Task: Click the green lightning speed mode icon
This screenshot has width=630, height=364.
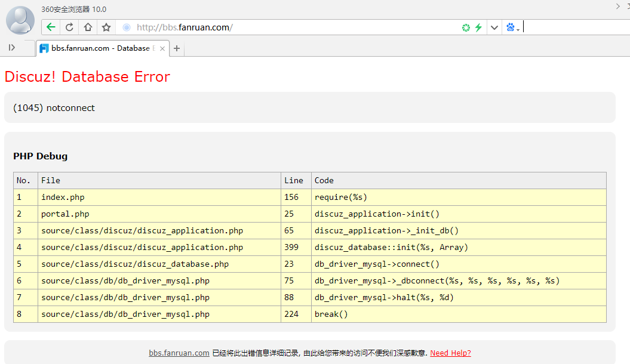Action: (478, 27)
